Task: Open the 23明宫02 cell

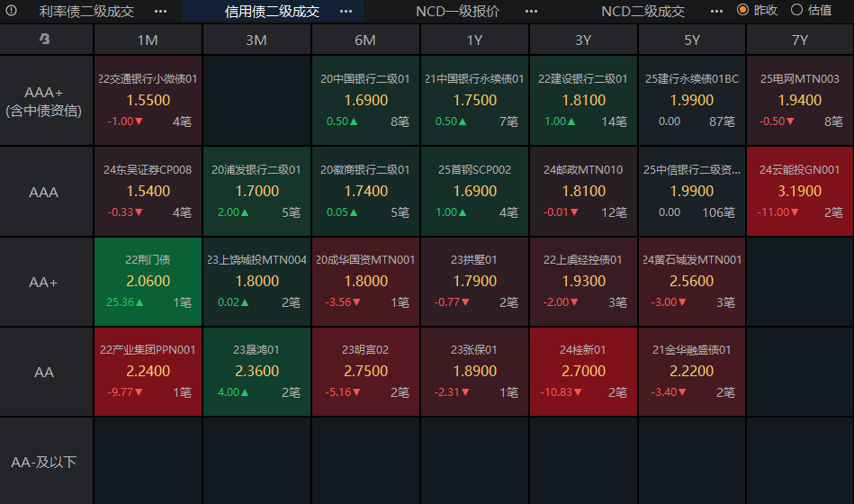Action: (365, 372)
